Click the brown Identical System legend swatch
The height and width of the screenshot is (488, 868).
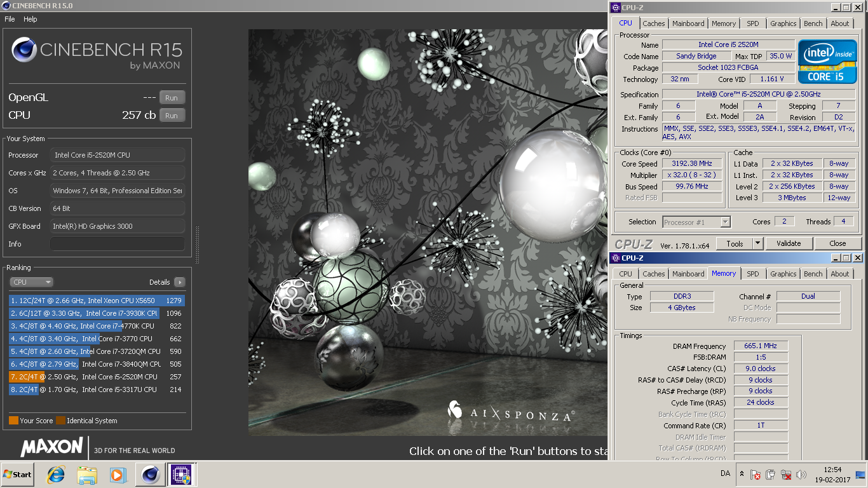click(60, 421)
